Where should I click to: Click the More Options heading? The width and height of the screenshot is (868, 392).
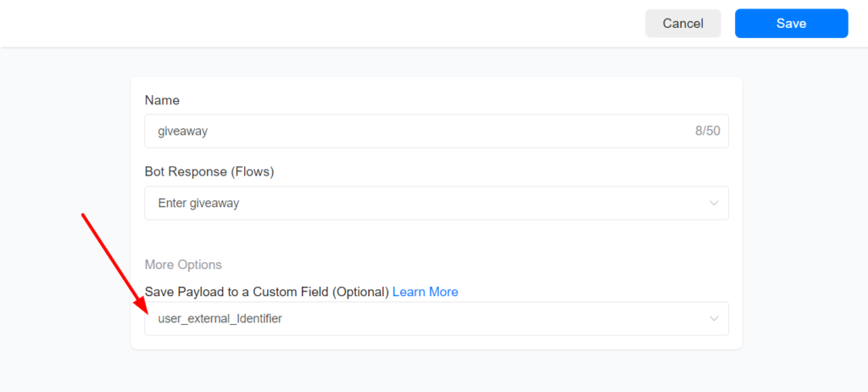(183, 265)
